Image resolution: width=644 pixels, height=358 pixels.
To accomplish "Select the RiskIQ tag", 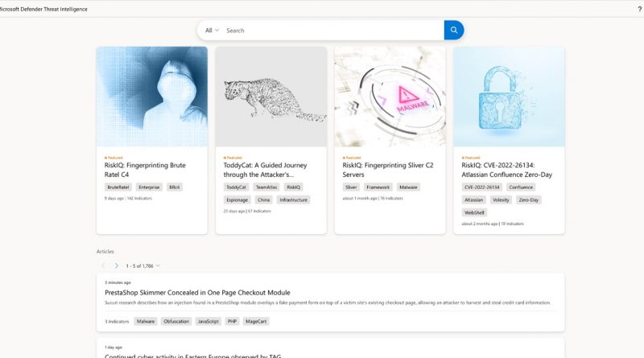I will pos(293,187).
